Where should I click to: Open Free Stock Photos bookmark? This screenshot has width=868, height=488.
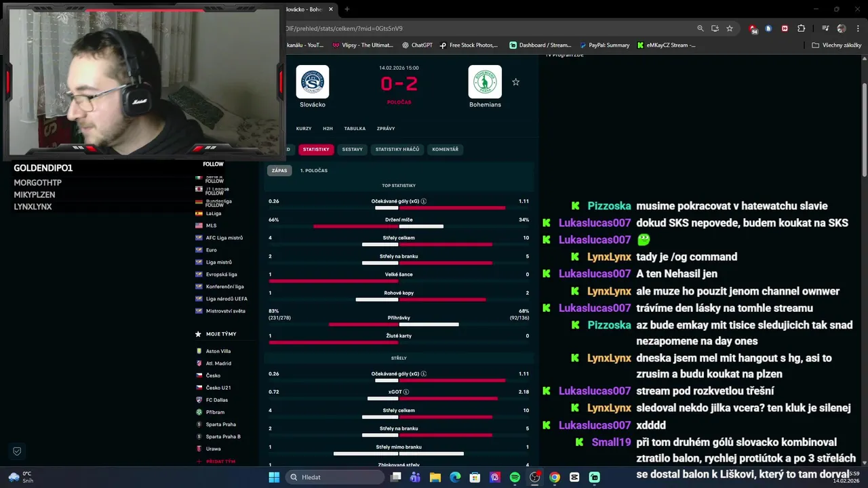(469, 45)
